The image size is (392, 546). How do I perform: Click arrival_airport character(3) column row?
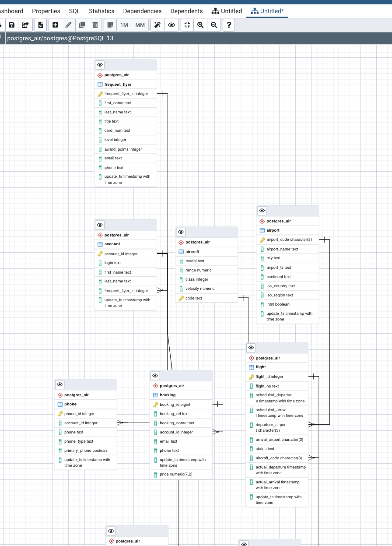(x=277, y=440)
